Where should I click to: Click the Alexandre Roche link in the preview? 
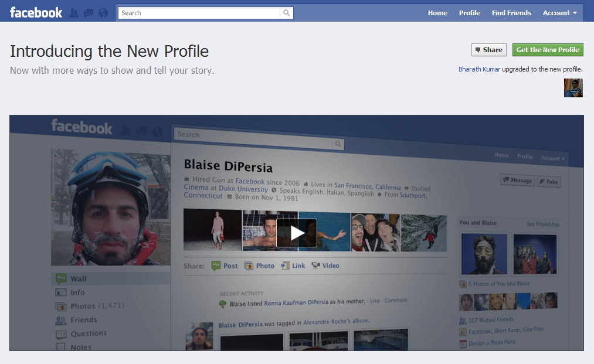[324, 322]
